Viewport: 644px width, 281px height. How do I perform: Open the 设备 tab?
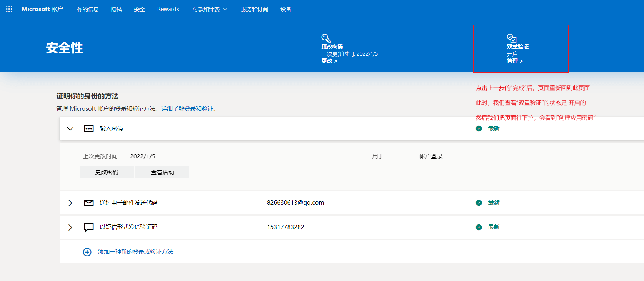click(286, 9)
